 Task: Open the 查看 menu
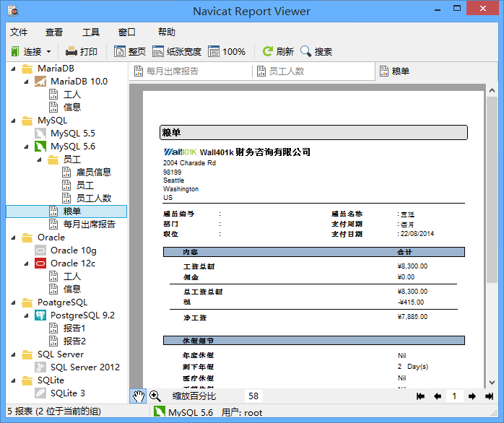pos(54,32)
